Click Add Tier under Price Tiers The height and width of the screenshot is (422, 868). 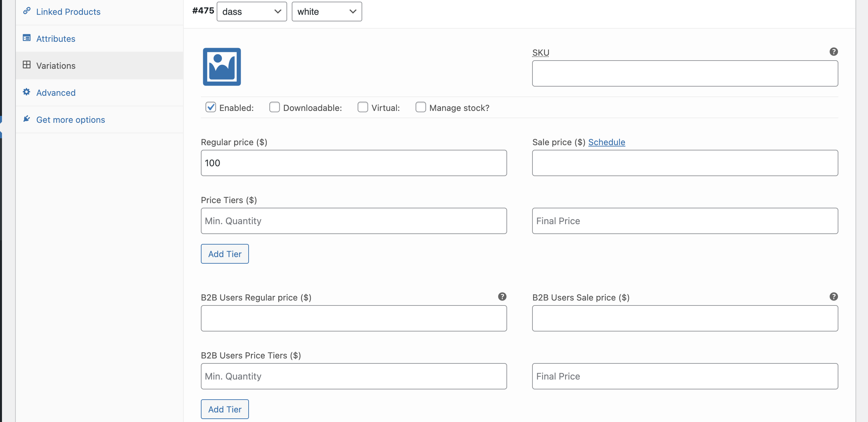pyautogui.click(x=225, y=254)
